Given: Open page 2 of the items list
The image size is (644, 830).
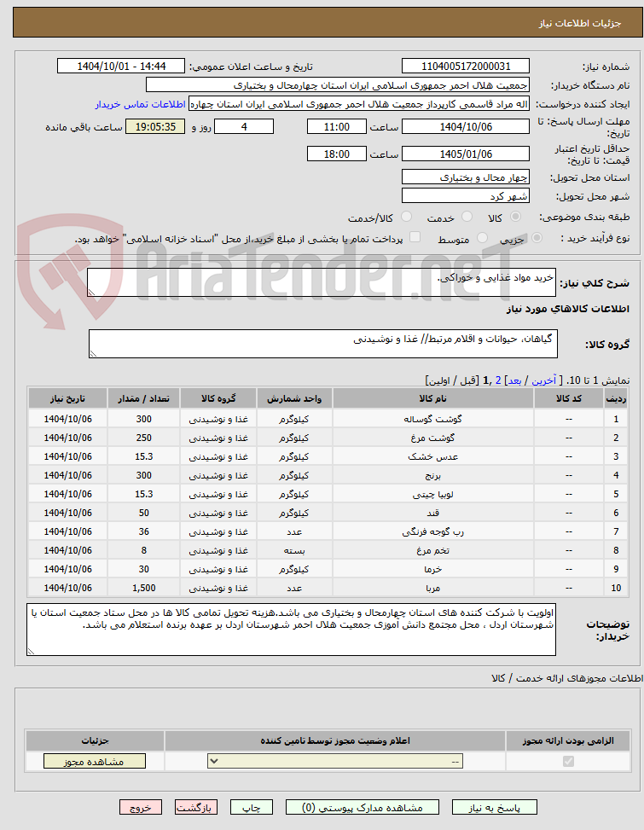Looking at the screenshot, I should (x=498, y=380).
